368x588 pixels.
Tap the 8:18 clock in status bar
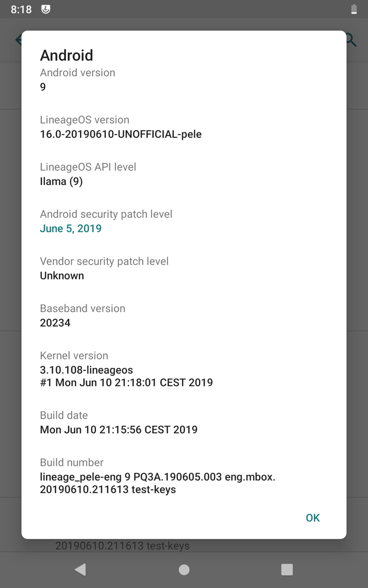point(21,9)
